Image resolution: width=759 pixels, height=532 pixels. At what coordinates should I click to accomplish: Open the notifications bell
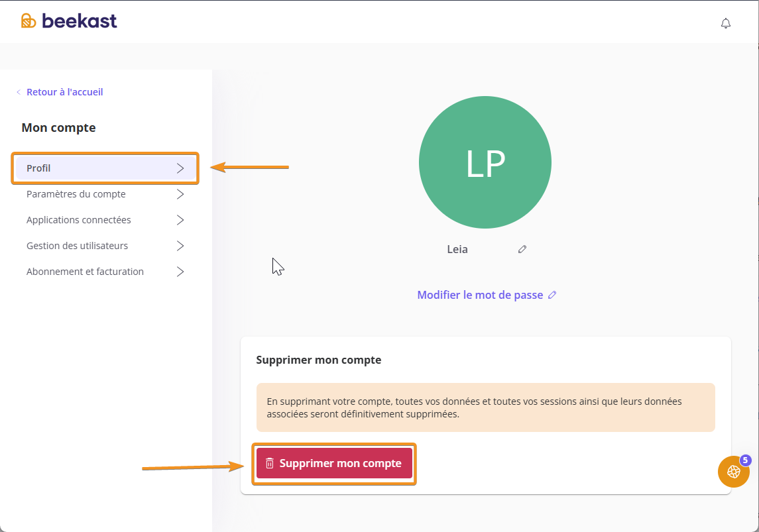[x=726, y=23]
